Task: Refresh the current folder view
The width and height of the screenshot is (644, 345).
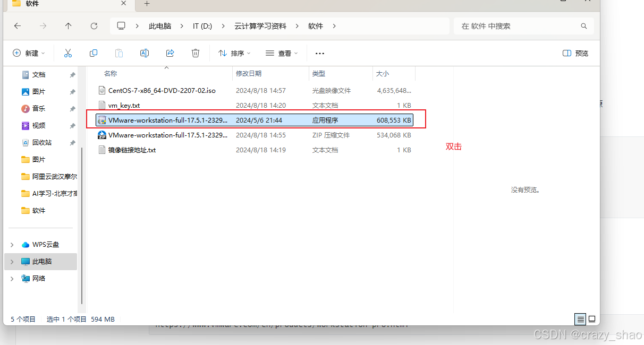Action: click(x=94, y=26)
